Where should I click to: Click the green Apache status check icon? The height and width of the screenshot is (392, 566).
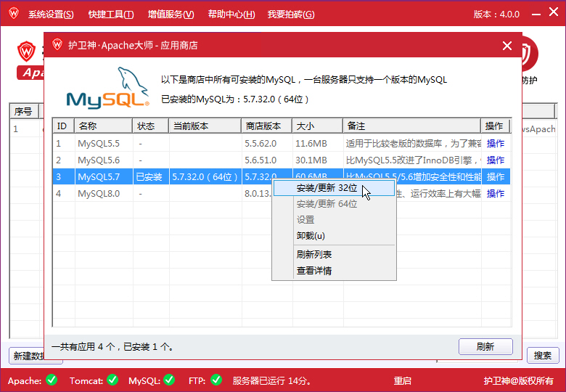click(52, 380)
